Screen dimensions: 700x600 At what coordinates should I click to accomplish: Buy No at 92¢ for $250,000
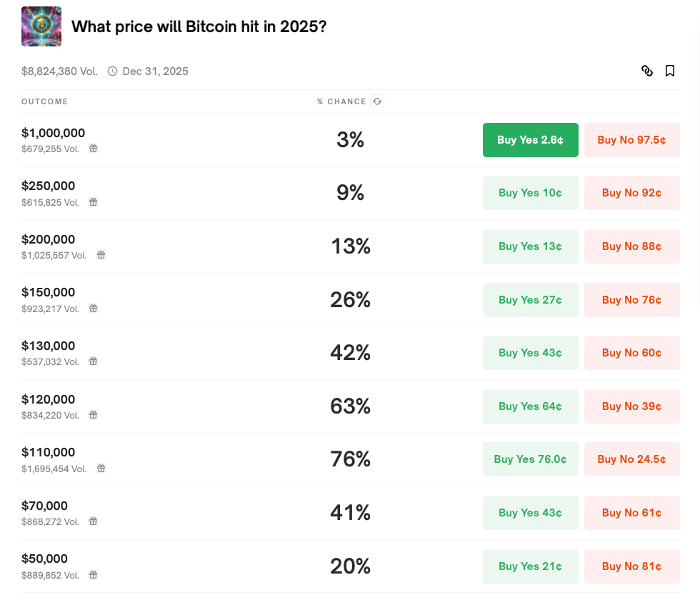631,193
